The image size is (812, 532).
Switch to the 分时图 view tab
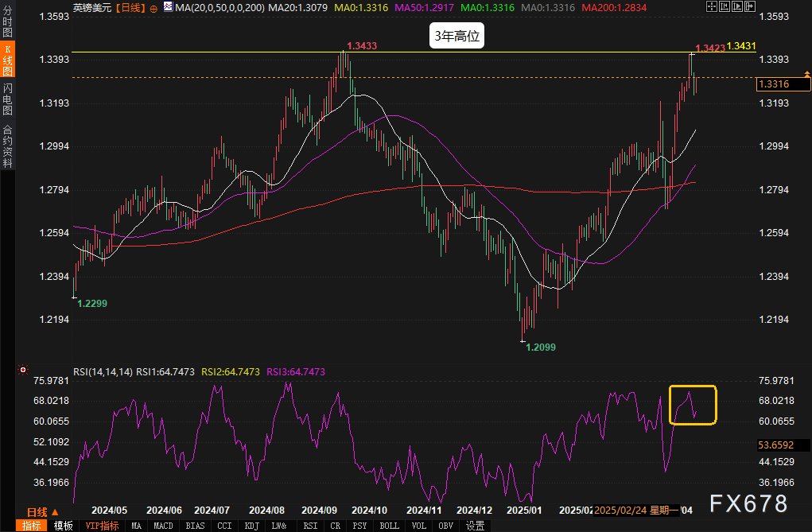pos(7,22)
